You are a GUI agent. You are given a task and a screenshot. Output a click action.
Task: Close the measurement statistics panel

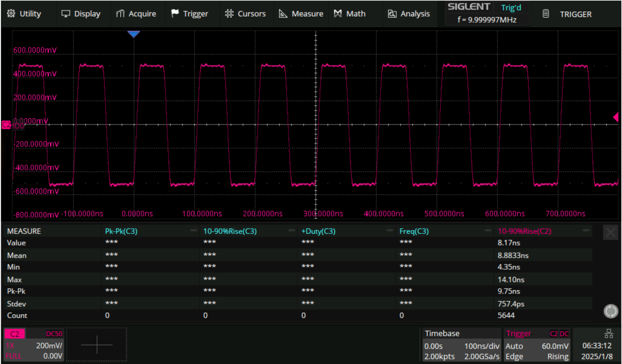pyautogui.click(x=611, y=232)
